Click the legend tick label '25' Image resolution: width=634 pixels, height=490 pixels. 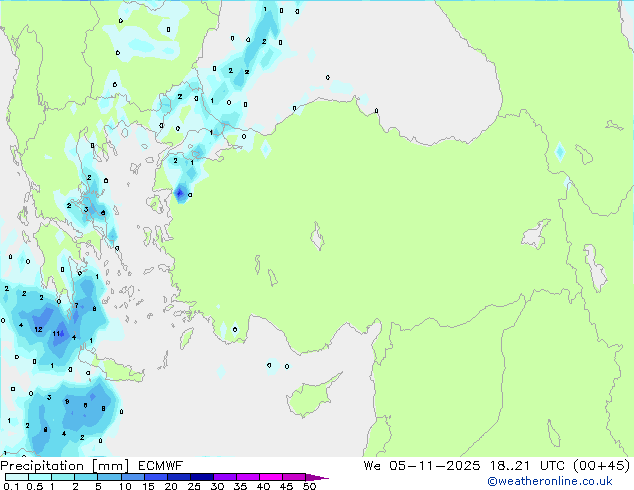pos(194,486)
